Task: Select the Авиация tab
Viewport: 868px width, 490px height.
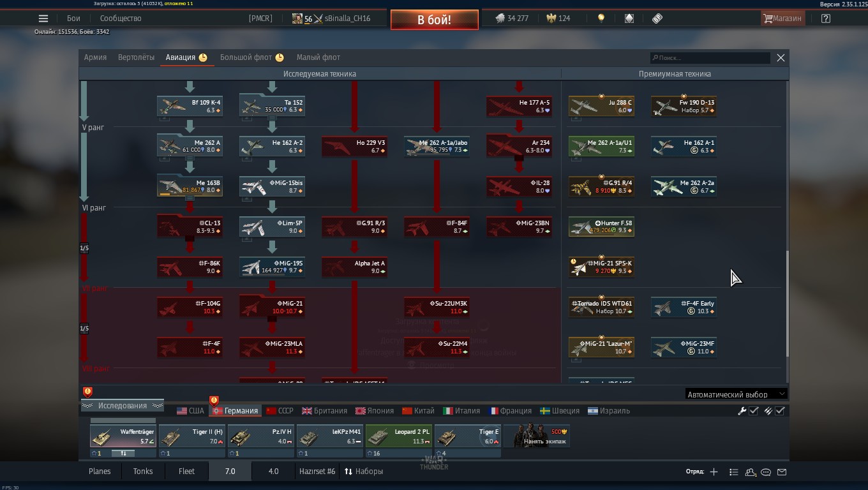Action: point(186,57)
